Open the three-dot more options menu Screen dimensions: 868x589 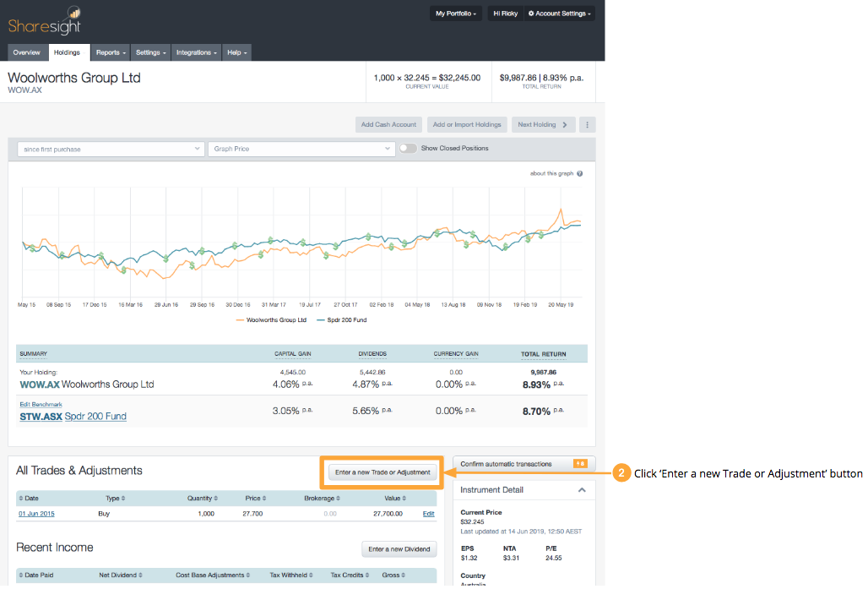(588, 125)
